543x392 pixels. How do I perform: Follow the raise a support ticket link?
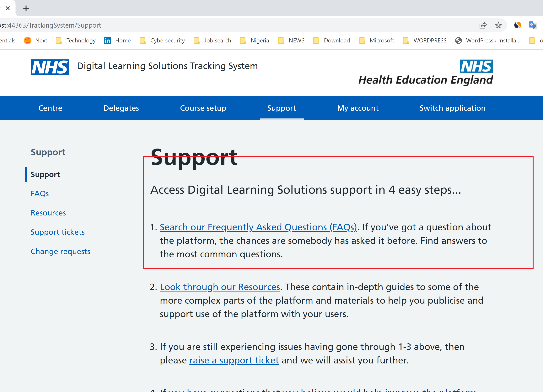(234, 360)
